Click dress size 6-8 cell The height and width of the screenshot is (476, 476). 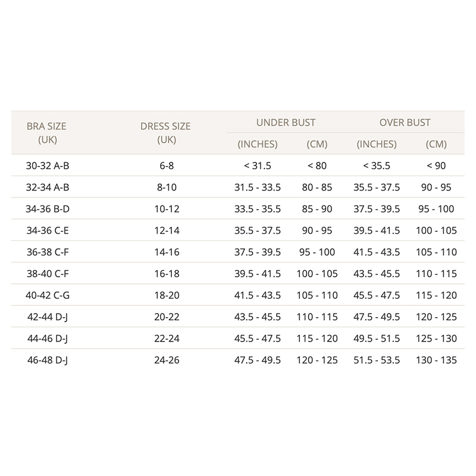[x=167, y=166]
